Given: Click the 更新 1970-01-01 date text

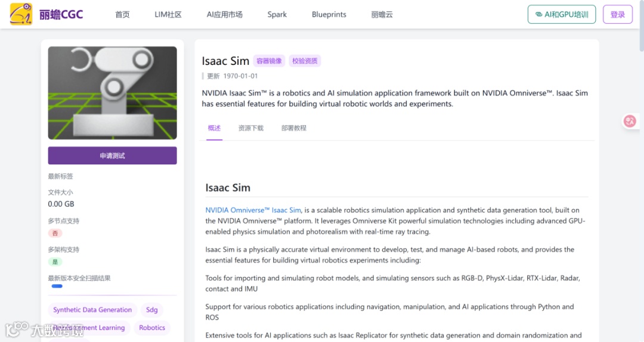Looking at the screenshot, I should [x=232, y=76].
